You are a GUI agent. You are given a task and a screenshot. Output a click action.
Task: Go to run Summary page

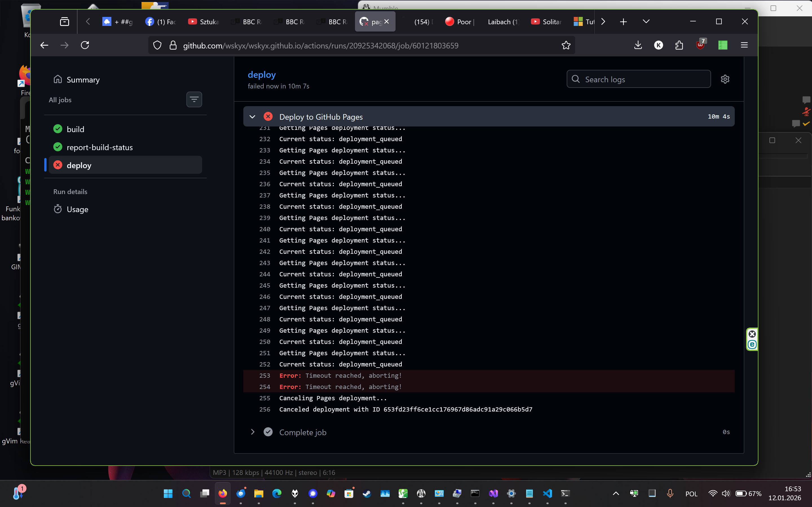coord(83,80)
